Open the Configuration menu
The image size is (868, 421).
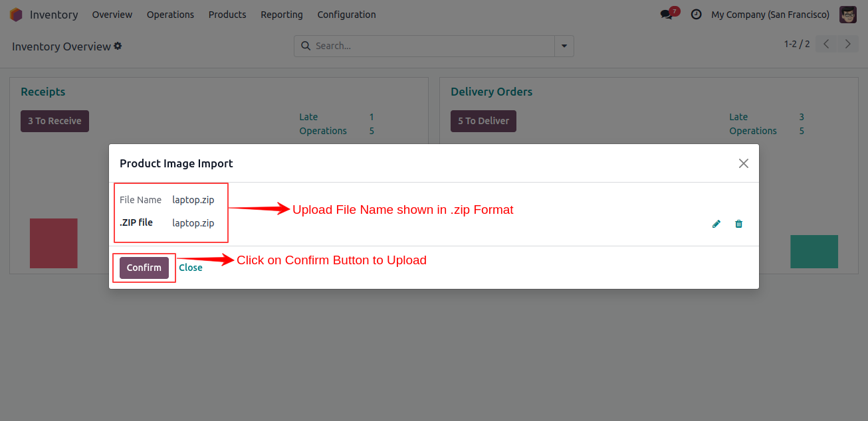346,14
